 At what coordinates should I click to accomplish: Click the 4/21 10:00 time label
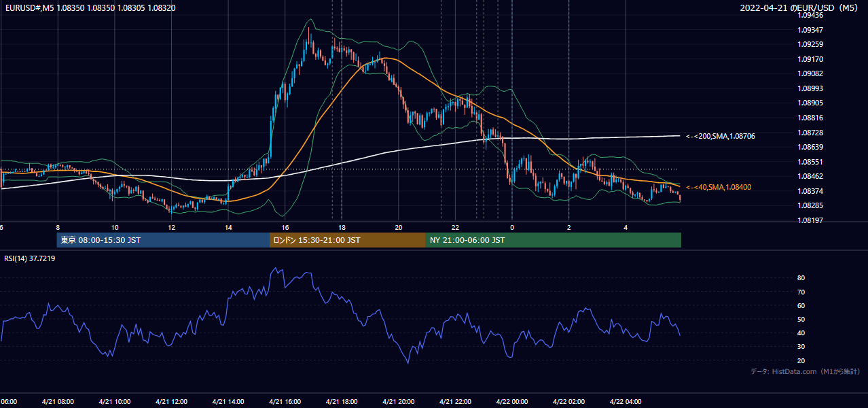pos(115,401)
